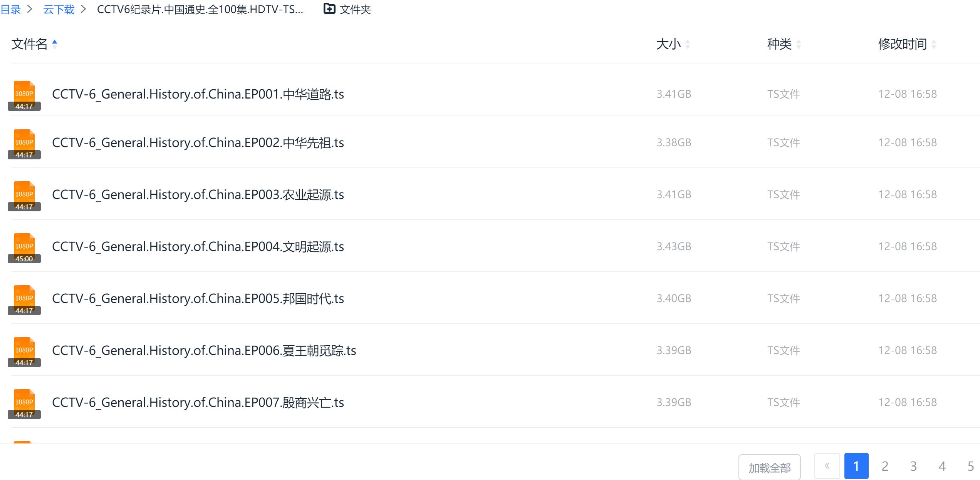This screenshot has height=480, width=980.
Task: Click the 3.43GB size of EP004
Action: [674, 246]
